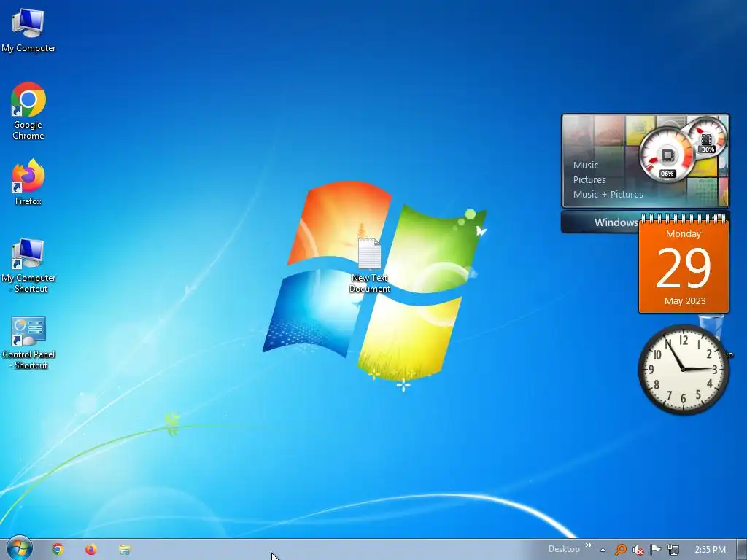Viewport: 747px width, 560px height.
Task: Open the My Computer desktop icon
Action: coord(28,29)
